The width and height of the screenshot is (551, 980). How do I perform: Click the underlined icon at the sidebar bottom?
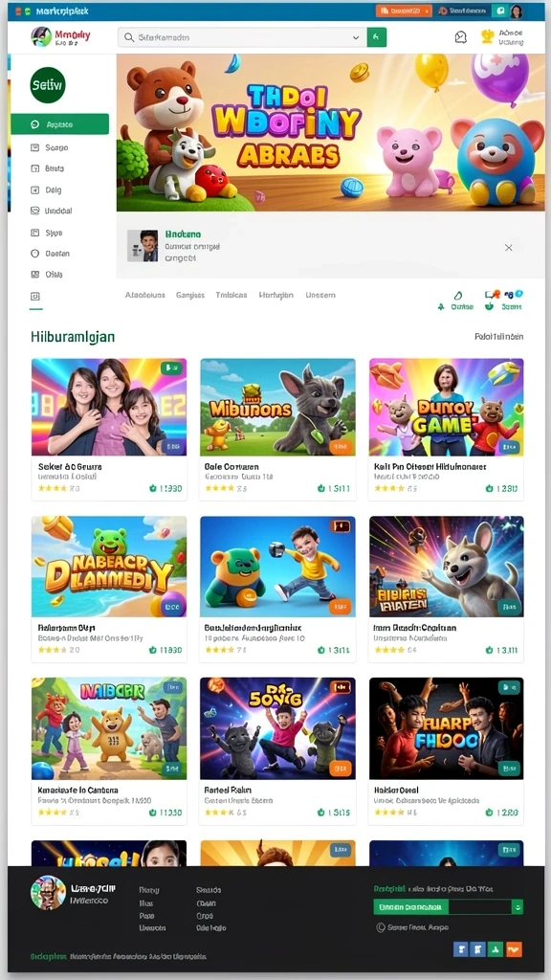click(x=35, y=297)
